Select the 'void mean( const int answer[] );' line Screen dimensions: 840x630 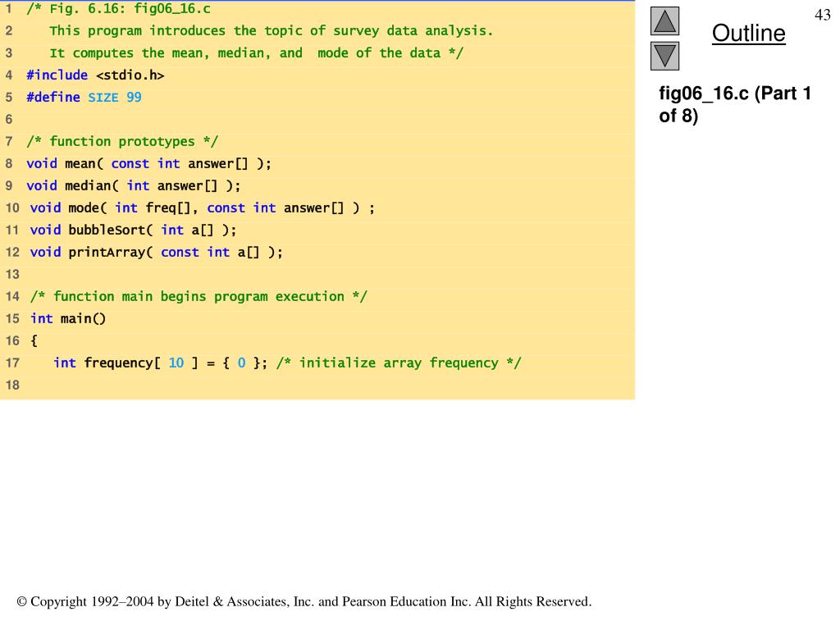pyautogui.click(x=149, y=163)
